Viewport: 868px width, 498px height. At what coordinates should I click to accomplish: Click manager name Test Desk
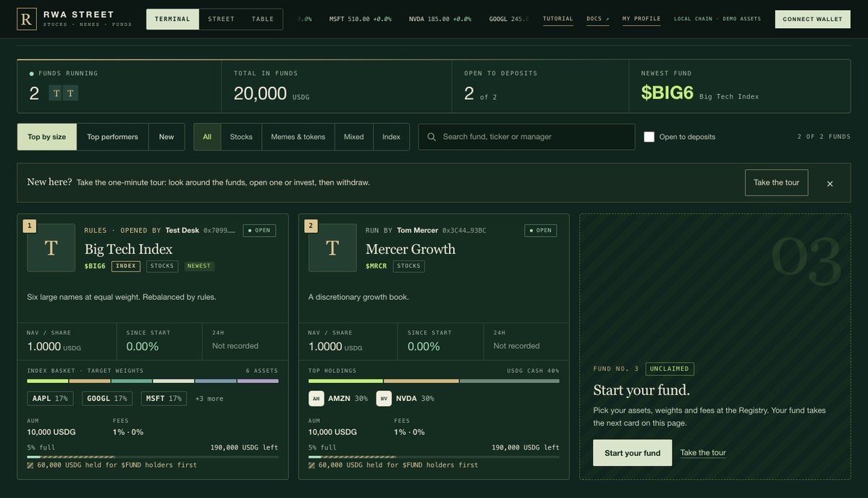tap(182, 230)
